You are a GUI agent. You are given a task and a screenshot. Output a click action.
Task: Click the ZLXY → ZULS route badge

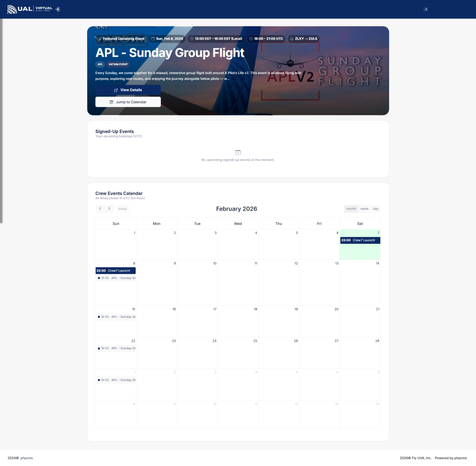coord(304,39)
